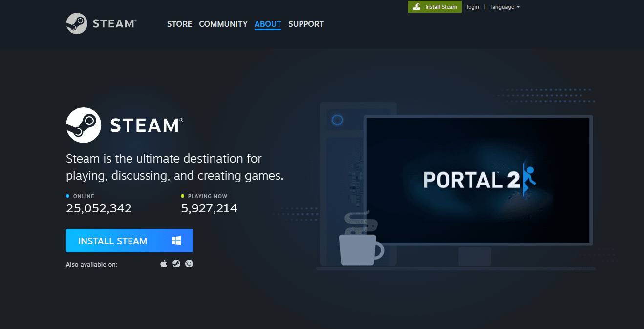Click the large blue INSTALL STEAM button
The image size is (644, 329).
[x=129, y=241]
